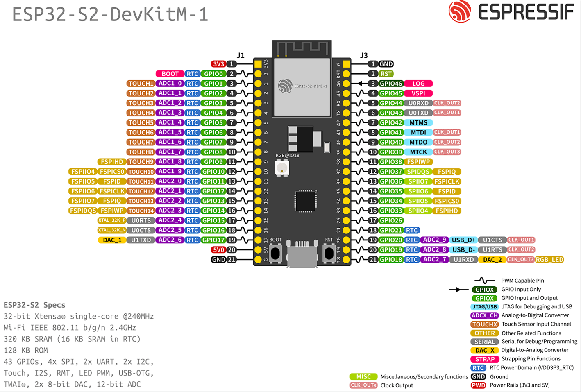This screenshot has height=392, width=581.
Task: Click the red Espressif logo icon
Action: point(460,11)
